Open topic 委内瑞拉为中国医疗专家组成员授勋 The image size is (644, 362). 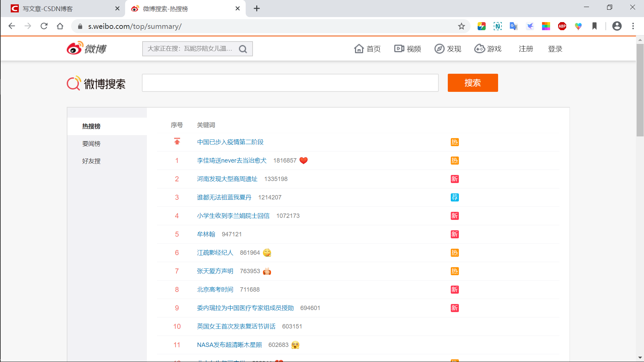pos(245,308)
